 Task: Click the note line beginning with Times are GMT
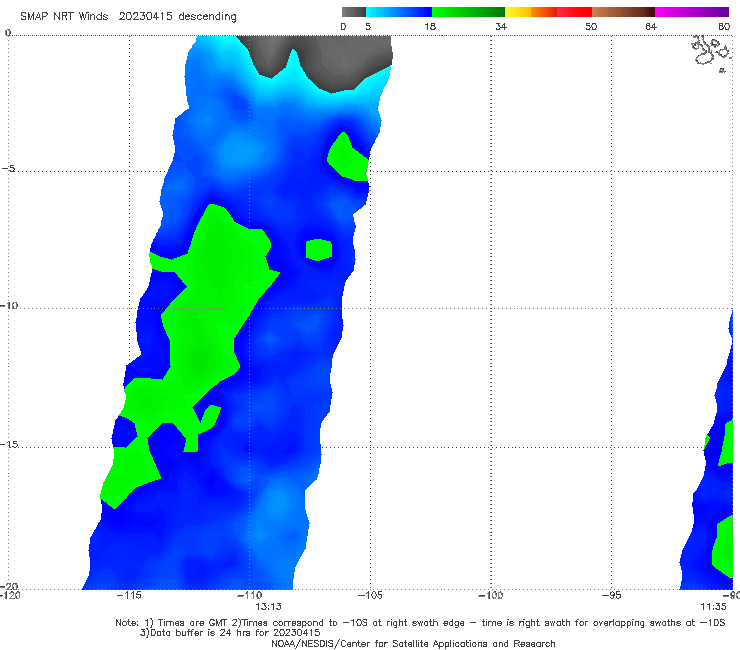point(420,623)
